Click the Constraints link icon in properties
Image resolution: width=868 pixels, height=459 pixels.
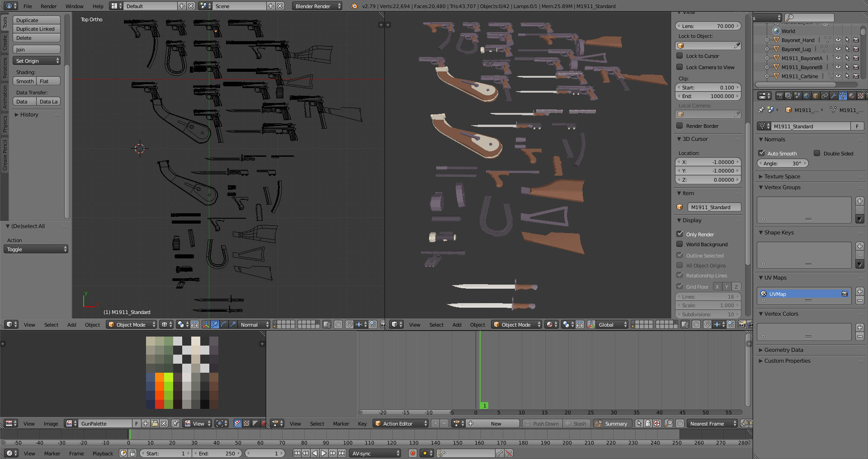point(825,95)
